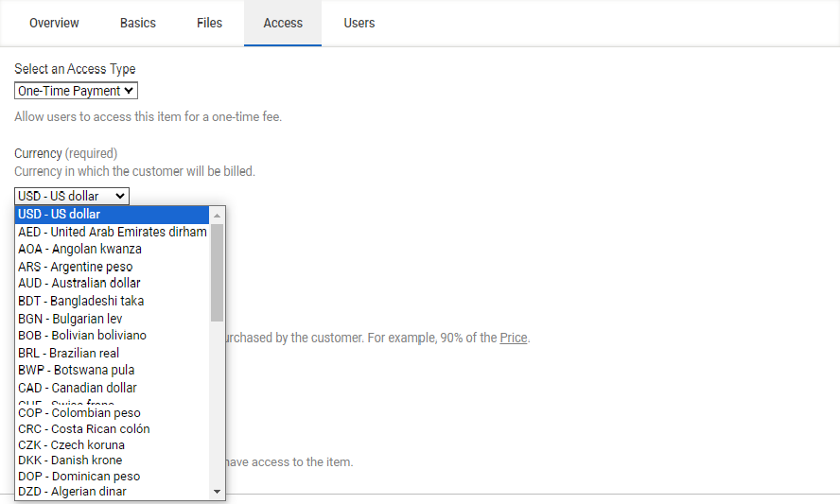Pick BRL - Brazilian real
The image size is (840, 504).
112,353
